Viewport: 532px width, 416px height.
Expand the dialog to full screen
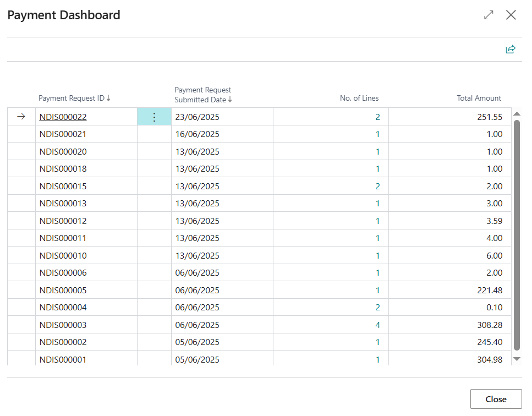[x=489, y=15]
